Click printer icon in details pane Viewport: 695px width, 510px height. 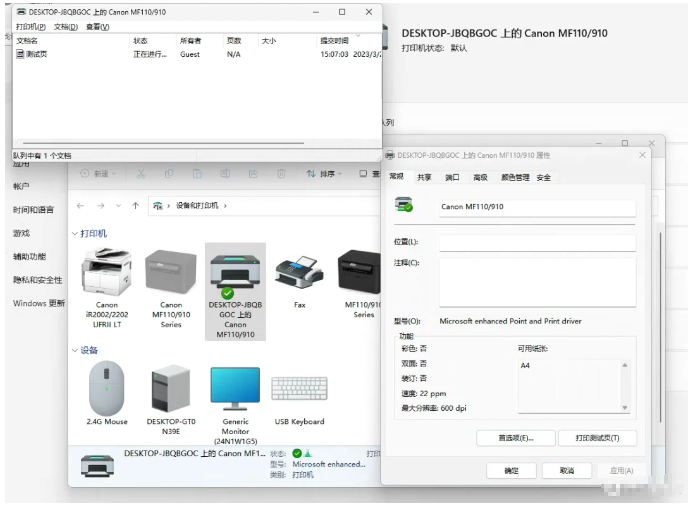(x=98, y=466)
